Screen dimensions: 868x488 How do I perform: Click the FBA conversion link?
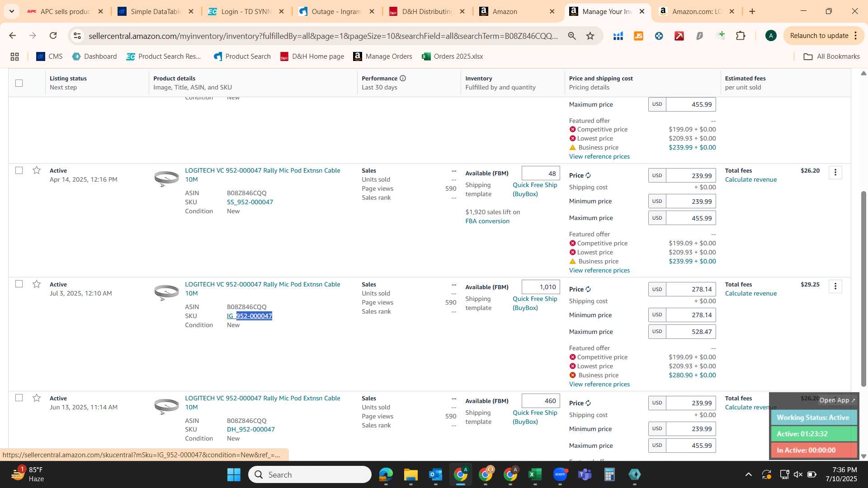point(487,221)
